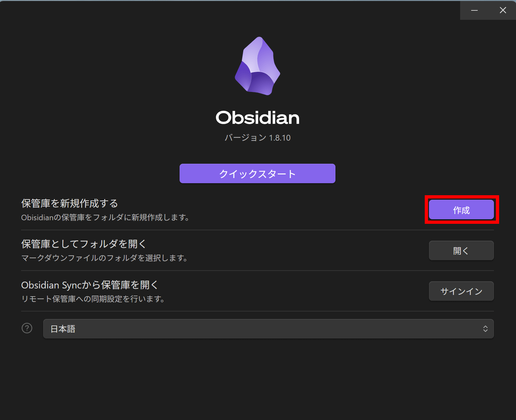This screenshot has height=420, width=516.
Task: Create a new vault with 作成
Action: pos(461,210)
